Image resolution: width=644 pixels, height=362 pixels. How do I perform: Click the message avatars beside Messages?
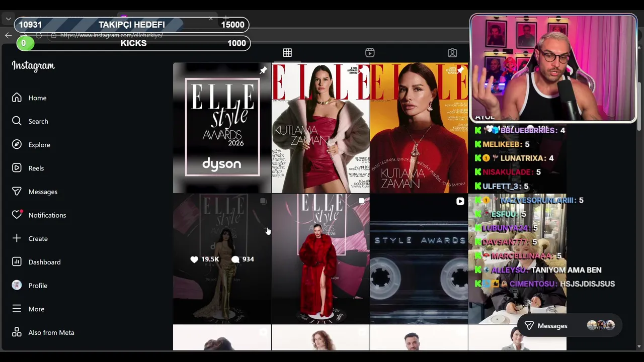601,325
